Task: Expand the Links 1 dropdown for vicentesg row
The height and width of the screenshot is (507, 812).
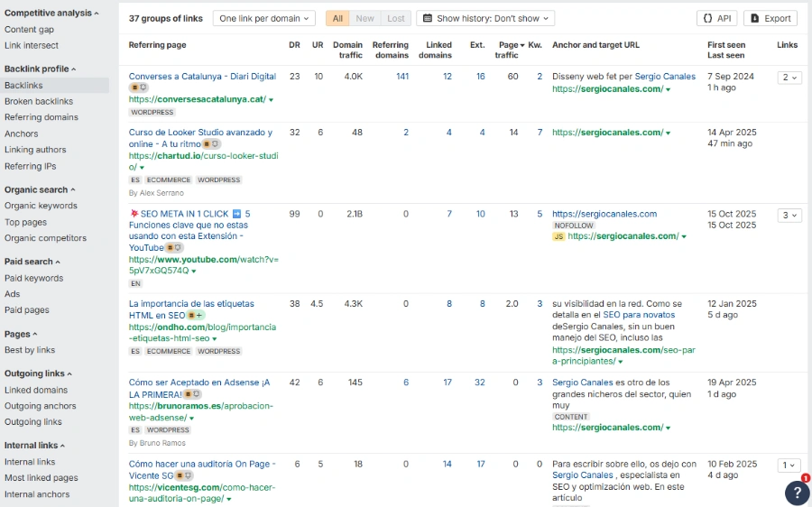Action: point(789,466)
